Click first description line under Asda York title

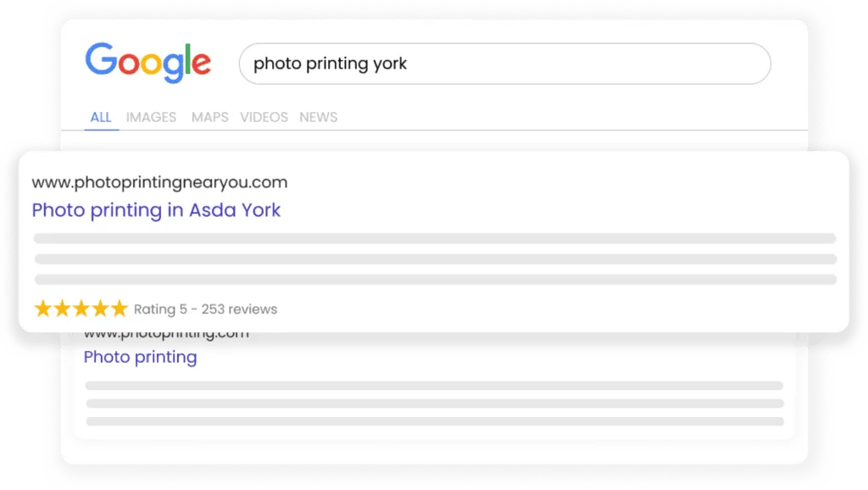[x=434, y=238]
